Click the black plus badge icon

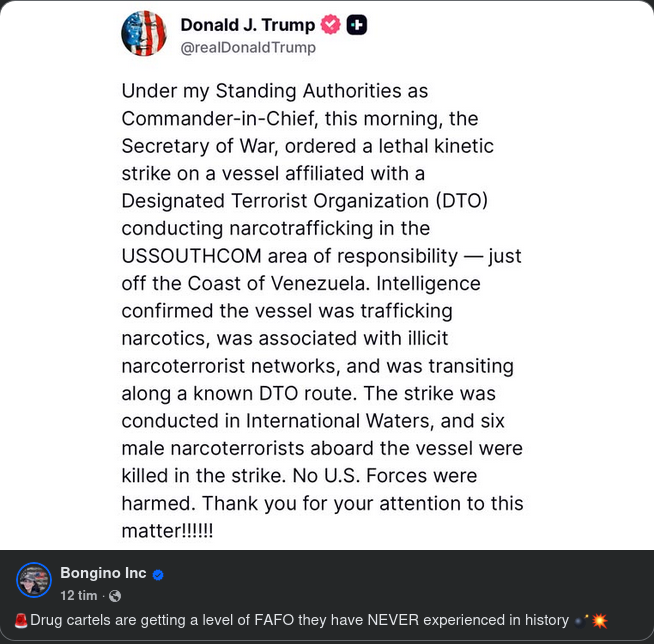[356, 25]
